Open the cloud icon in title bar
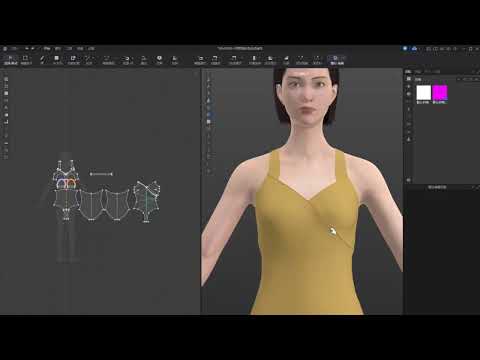The image size is (480, 360). [414, 49]
